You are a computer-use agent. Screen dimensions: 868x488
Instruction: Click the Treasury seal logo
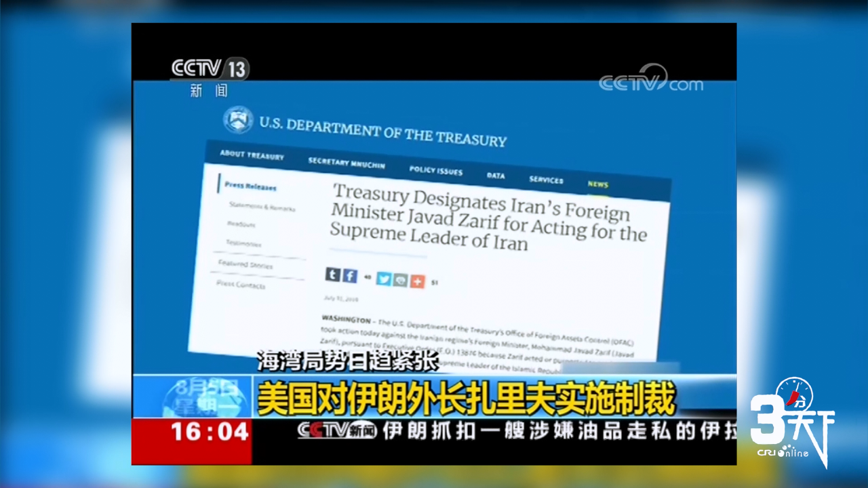click(238, 119)
